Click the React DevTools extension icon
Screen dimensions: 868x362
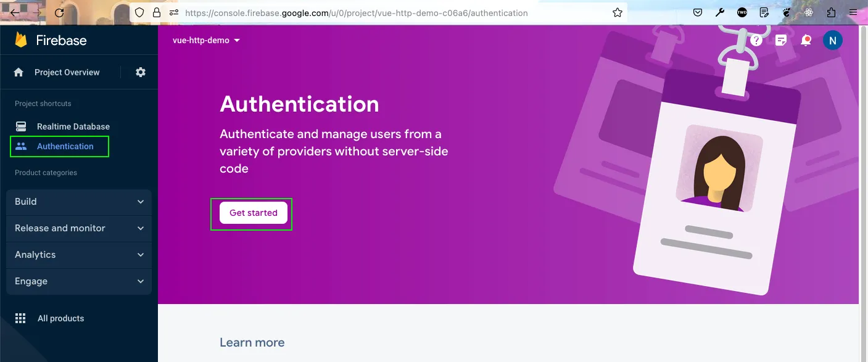pyautogui.click(x=809, y=12)
